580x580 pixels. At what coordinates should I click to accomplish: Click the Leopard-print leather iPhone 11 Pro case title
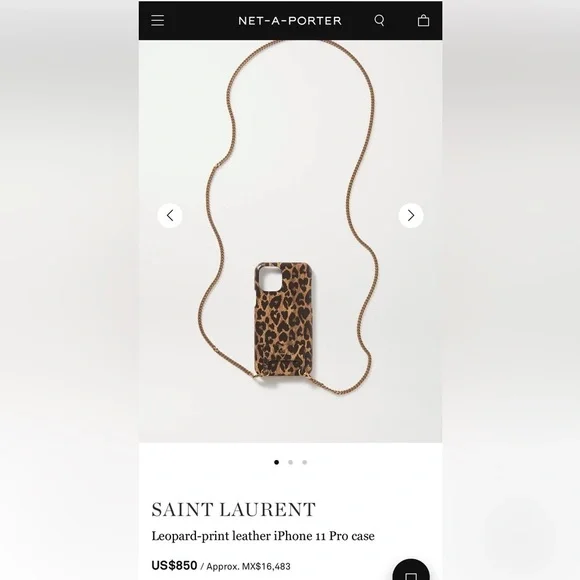(263, 536)
